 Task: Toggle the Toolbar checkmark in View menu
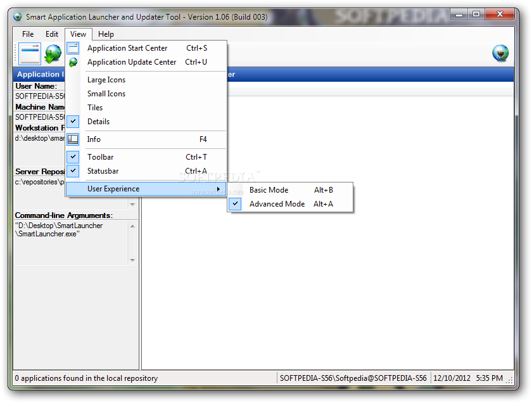pos(73,157)
